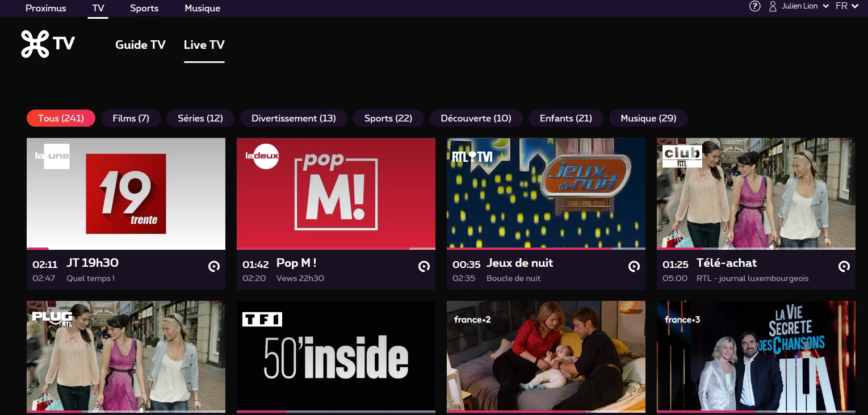868x415 pixels.
Task: Click the club RTL channel logo
Action: pyautogui.click(x=682, y=156)
